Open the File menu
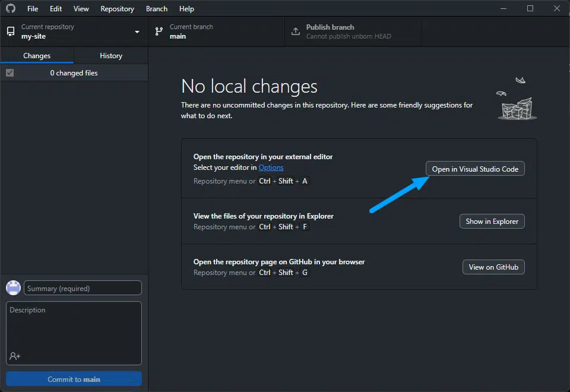The width and height of the screenshot is (570, 392). pos(32,9)
